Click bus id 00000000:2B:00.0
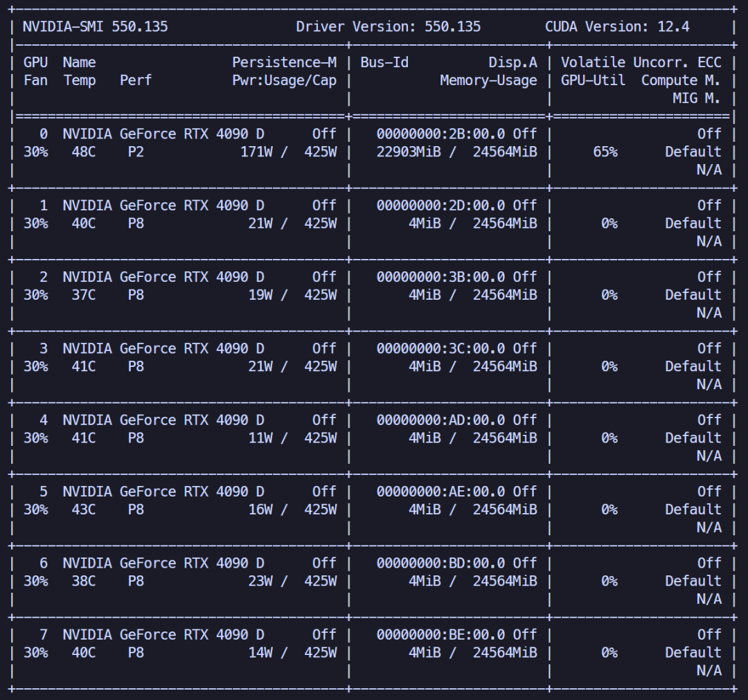The image size is (748, 700). 440,134
